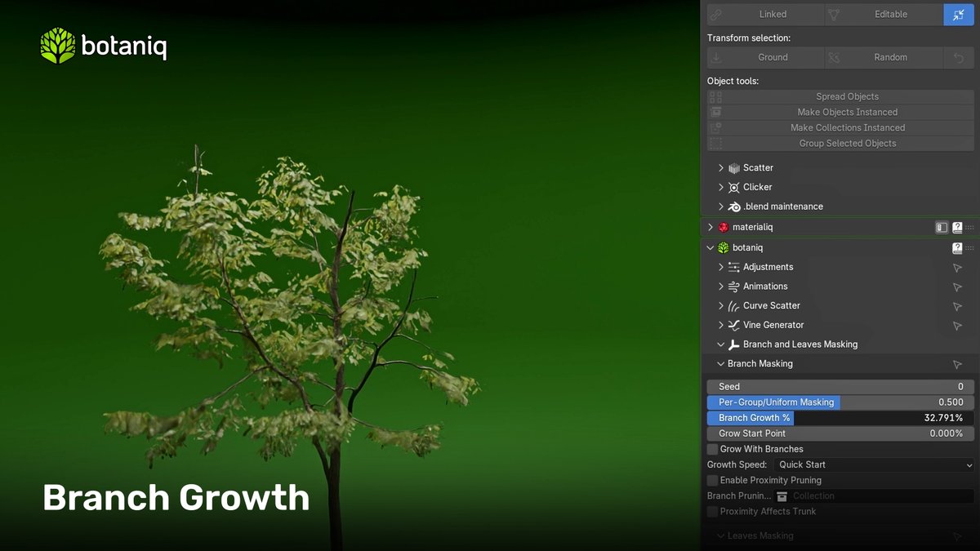980x551 pixels.
Task: Expand the Curve Scatter section
Action: click(721, 306)
